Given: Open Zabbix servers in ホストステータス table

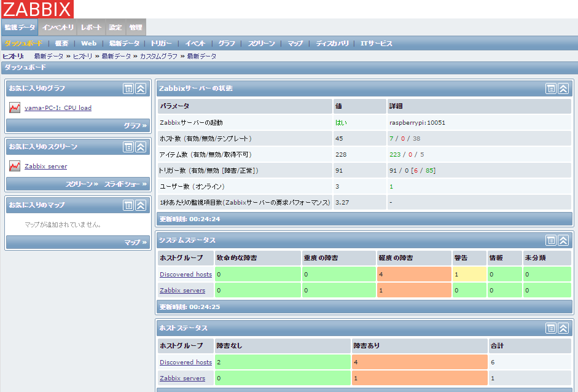Looking at the screenshot, I should pyautogui.click(x=182, y=378).
